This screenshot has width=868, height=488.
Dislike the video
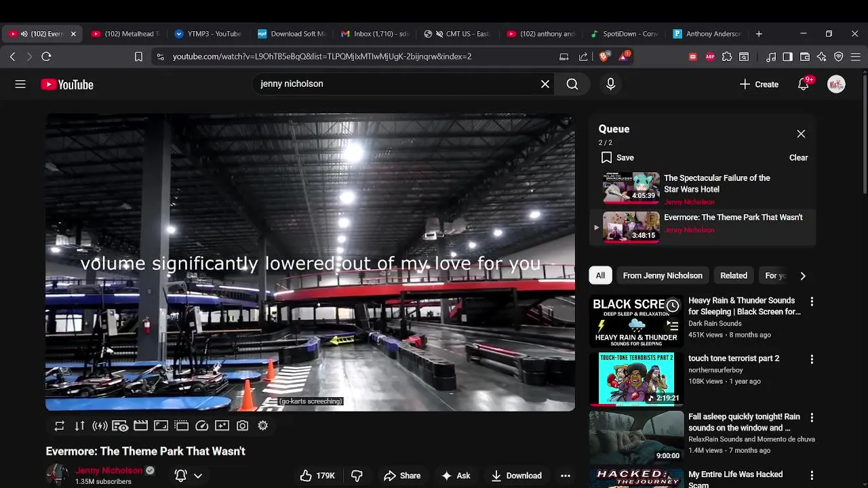[357, 476]
